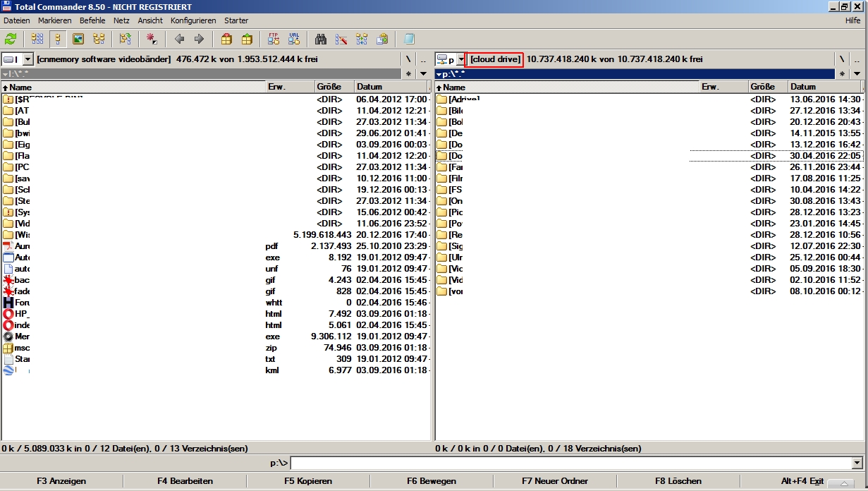This screenshot has height=491, width=868.
Task: Open FTP connect tool in toolbar
Action: [273, 39]
